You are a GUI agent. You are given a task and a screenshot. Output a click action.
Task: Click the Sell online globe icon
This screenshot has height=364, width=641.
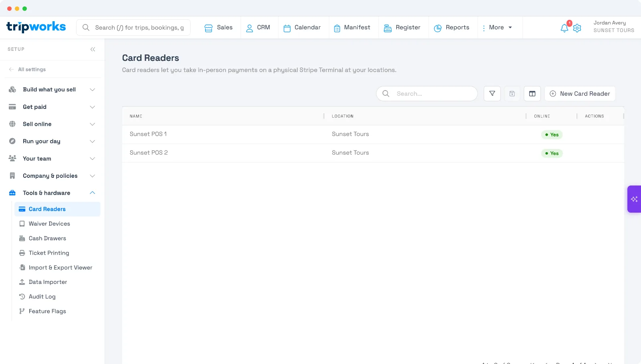(12, 124)
